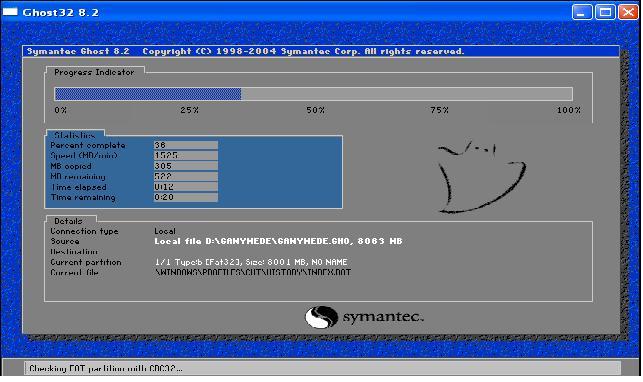Select the Details panel heading
Screen dimensions: 643x382
click(68, 221)
